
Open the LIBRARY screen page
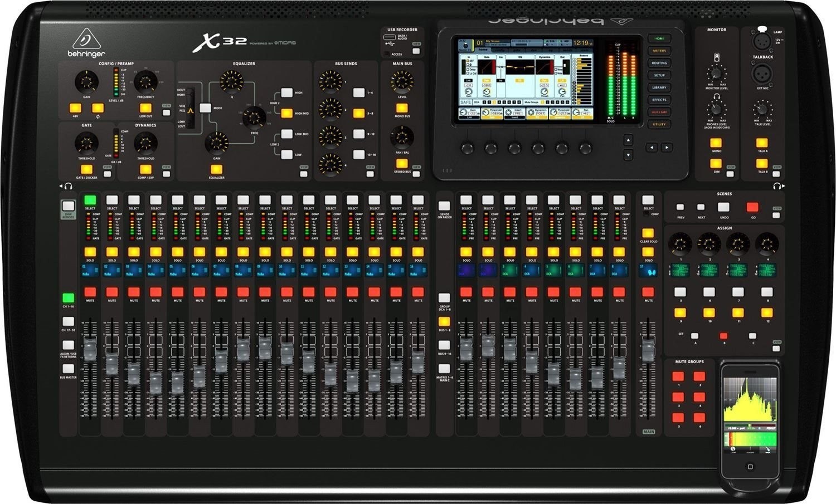659,87
